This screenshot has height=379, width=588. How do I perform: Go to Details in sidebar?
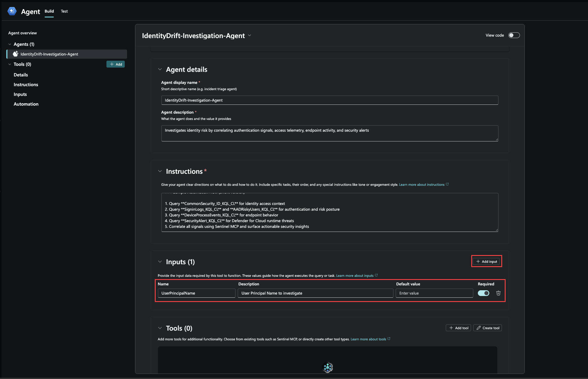pyautogui.click(x=21, y=75)
